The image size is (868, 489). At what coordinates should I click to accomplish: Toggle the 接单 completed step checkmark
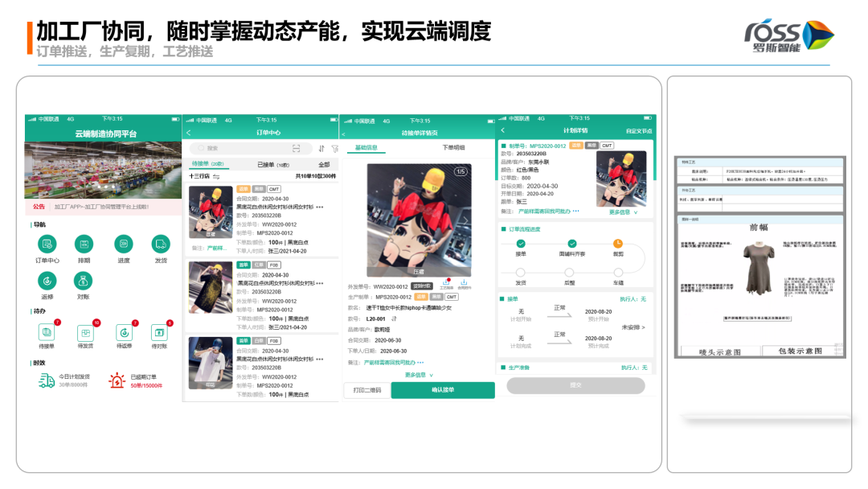[521, 243]
